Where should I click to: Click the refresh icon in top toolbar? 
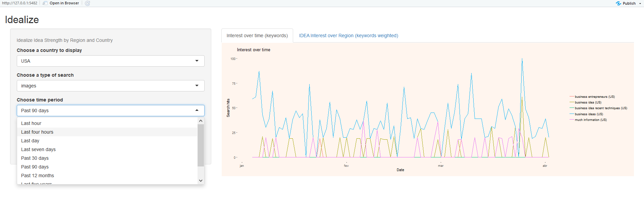coord(88,3)
